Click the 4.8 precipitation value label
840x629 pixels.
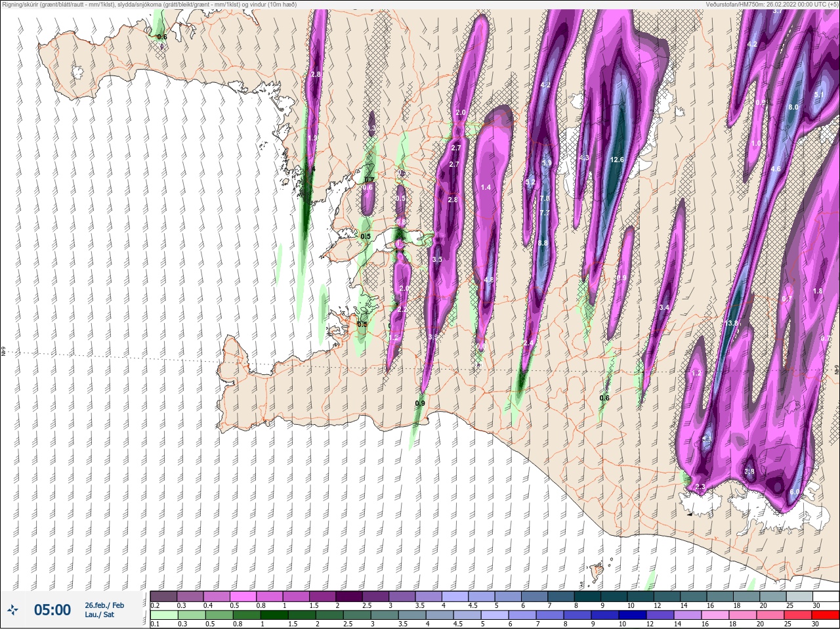coord(488,280)
